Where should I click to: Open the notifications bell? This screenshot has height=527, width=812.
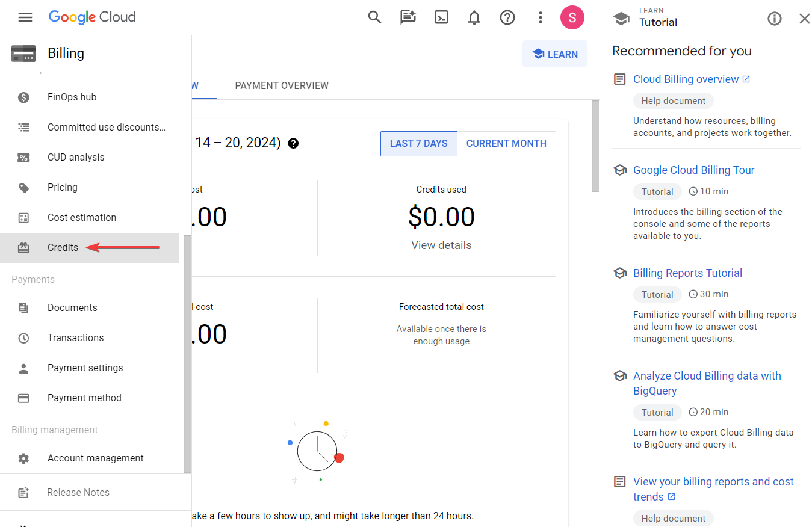coord(474,17)
